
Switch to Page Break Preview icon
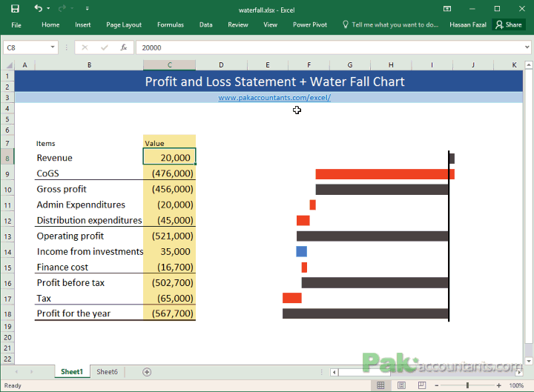421,385
